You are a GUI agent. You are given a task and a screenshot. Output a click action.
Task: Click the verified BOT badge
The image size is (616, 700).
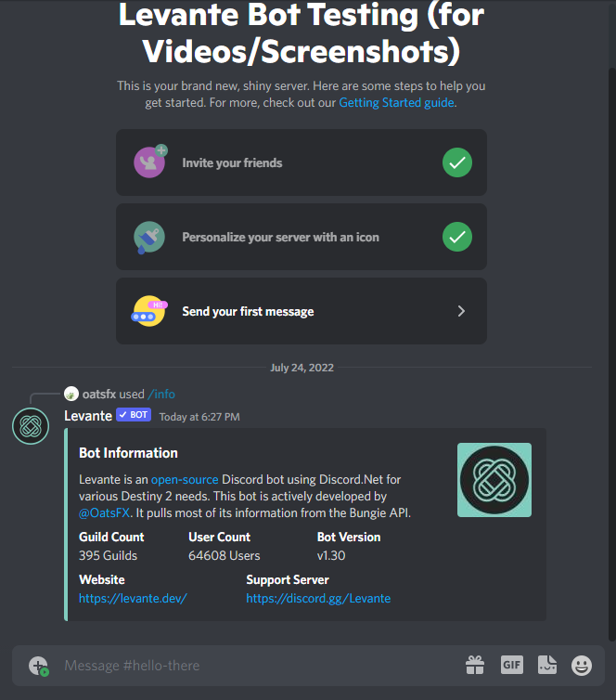(x=134, y=415)
